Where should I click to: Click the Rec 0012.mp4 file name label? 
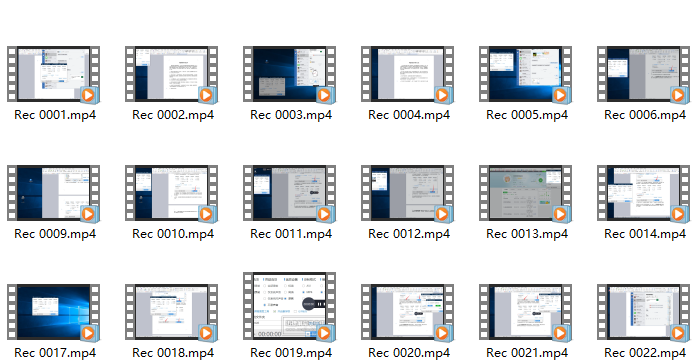(x=409, y=234)
